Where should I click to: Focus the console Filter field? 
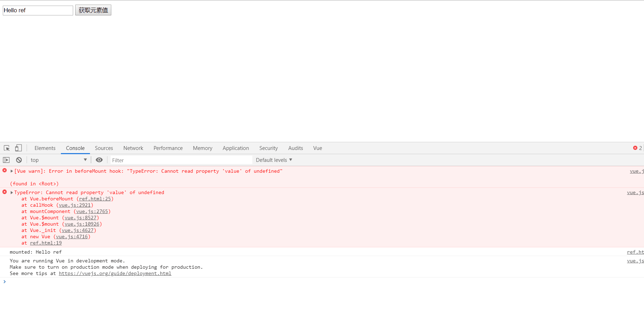[181, 160]
